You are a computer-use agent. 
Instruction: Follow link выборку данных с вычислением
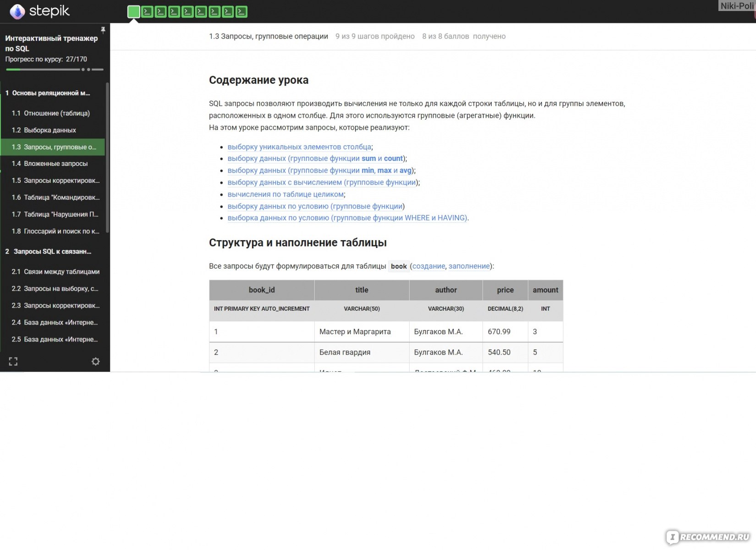click(x=322, y=182)
